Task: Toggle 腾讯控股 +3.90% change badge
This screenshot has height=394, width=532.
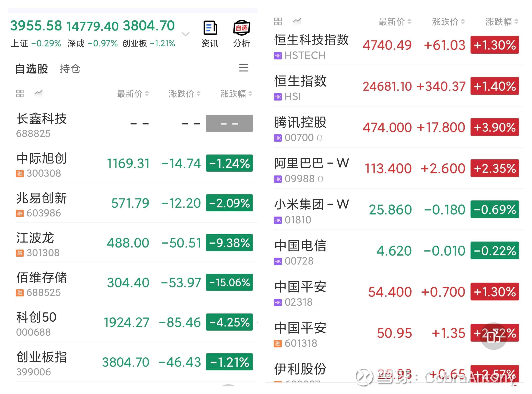Action: click(x=495, y=127)
